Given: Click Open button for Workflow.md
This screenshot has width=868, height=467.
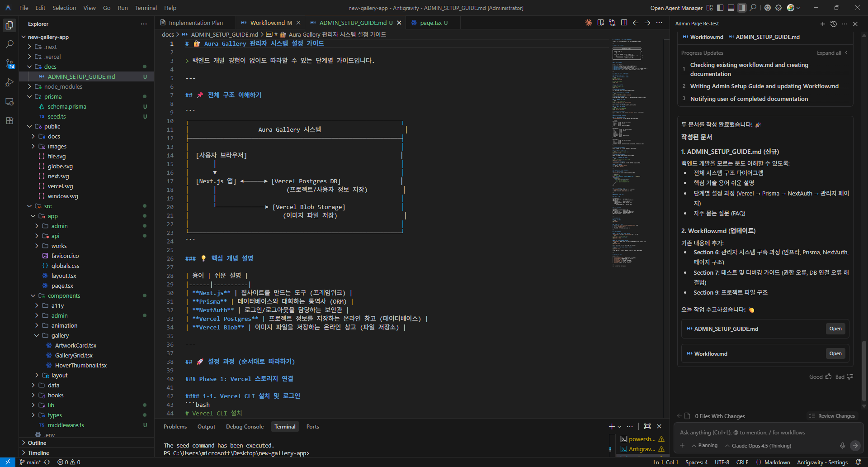Looking at the screenshot, I should (x=835, y=353).
